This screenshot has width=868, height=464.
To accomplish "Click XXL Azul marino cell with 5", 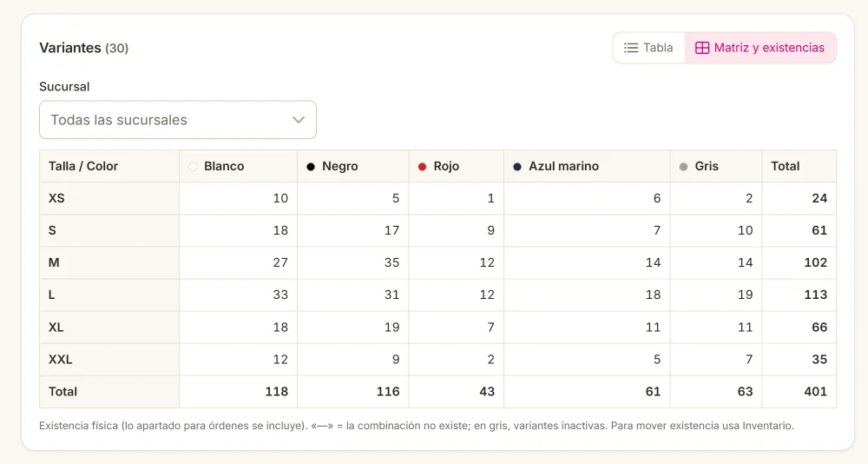I will 587,359.
